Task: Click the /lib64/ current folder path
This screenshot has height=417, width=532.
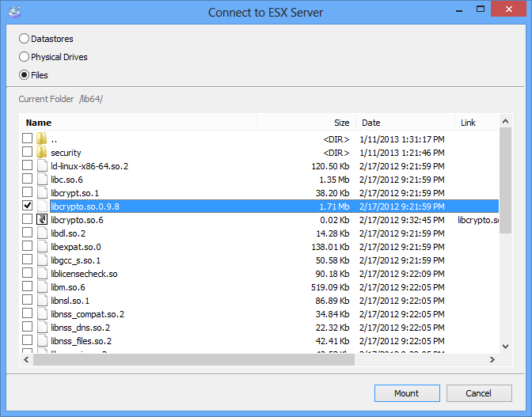Action: point(90,99)
